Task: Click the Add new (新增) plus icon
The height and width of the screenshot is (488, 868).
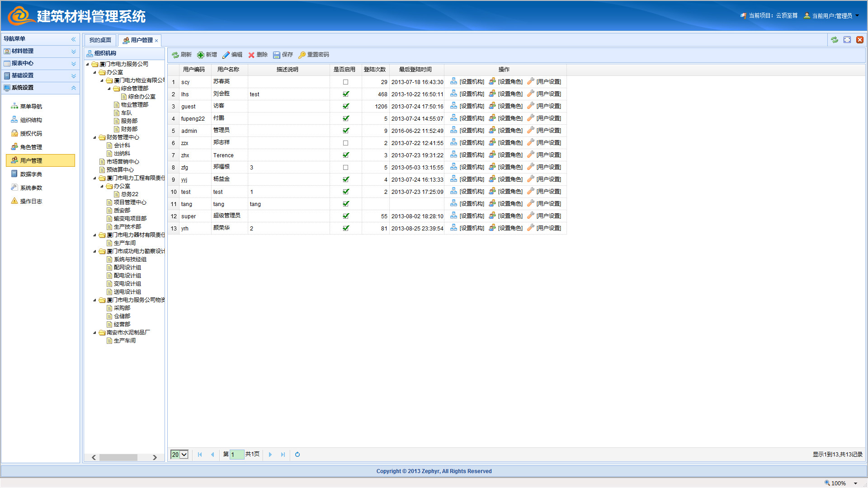Action: pyautogui.click(x=201, y=55)
